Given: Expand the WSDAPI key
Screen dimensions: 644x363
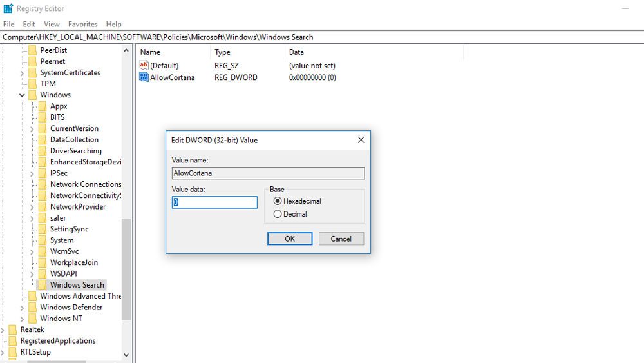Looking at the screenshot, I should [32, 274].
